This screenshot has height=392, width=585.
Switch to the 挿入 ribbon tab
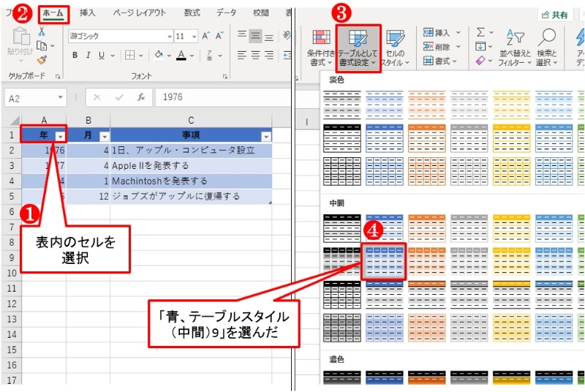click(x=87, y=13)
